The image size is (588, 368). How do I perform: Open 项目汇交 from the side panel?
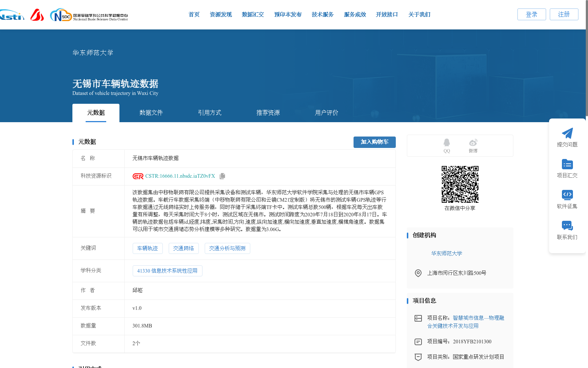click(x=567, y=169)
